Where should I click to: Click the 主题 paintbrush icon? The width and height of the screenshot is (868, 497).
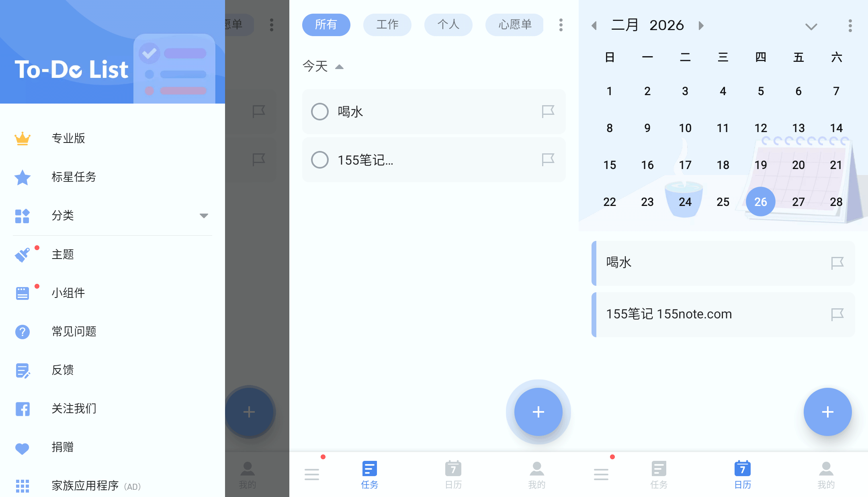(23, 255)
